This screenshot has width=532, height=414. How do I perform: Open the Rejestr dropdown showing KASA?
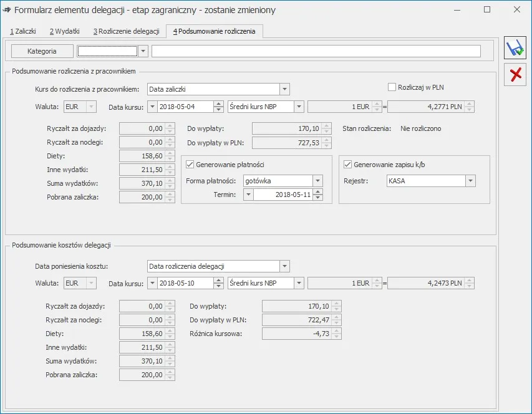pos(470,181)
